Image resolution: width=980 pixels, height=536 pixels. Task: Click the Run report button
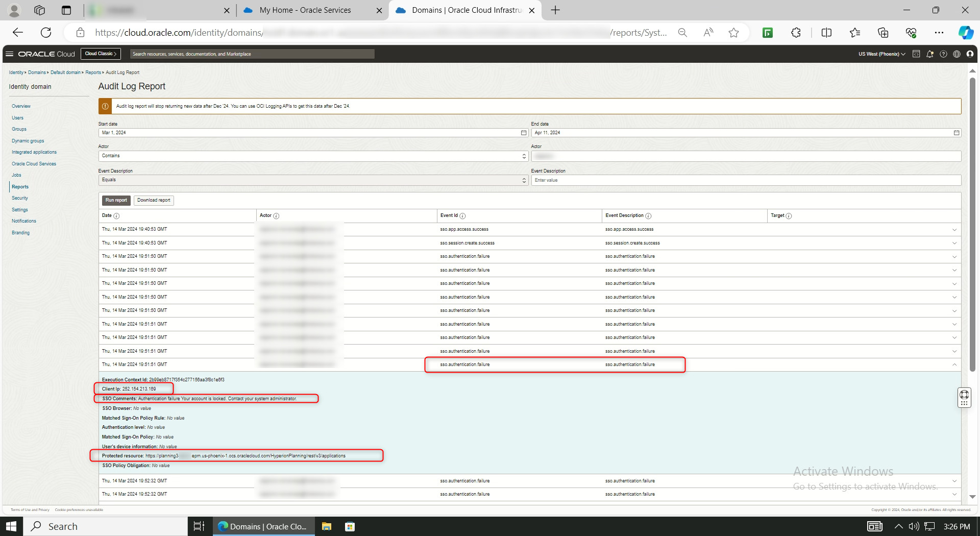pyautogui.click(x=116, y=200)
